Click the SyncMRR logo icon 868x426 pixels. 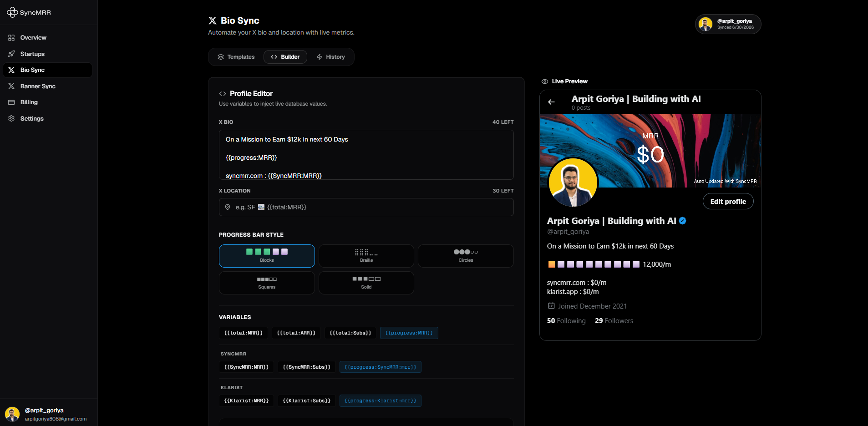[x=12, y=12]
